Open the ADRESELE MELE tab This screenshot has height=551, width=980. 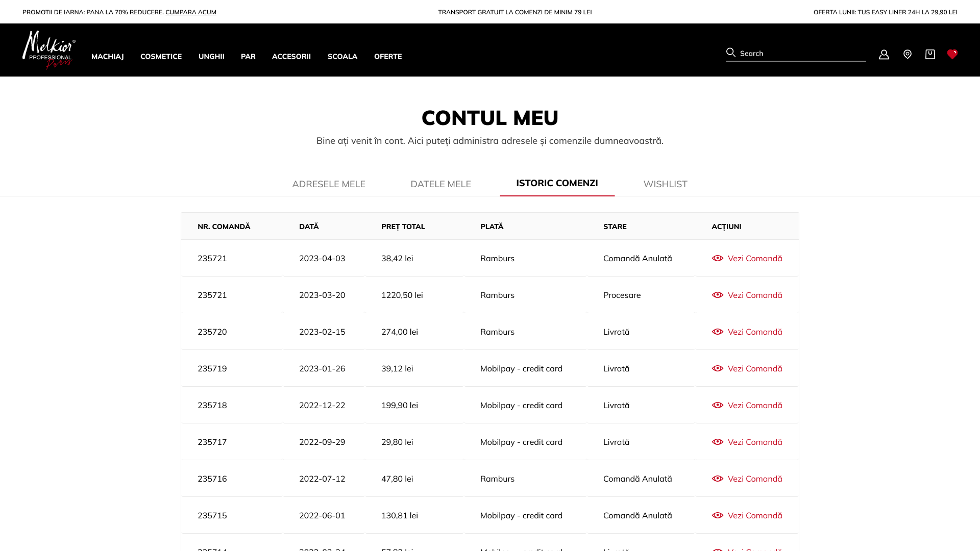(328, 184)
